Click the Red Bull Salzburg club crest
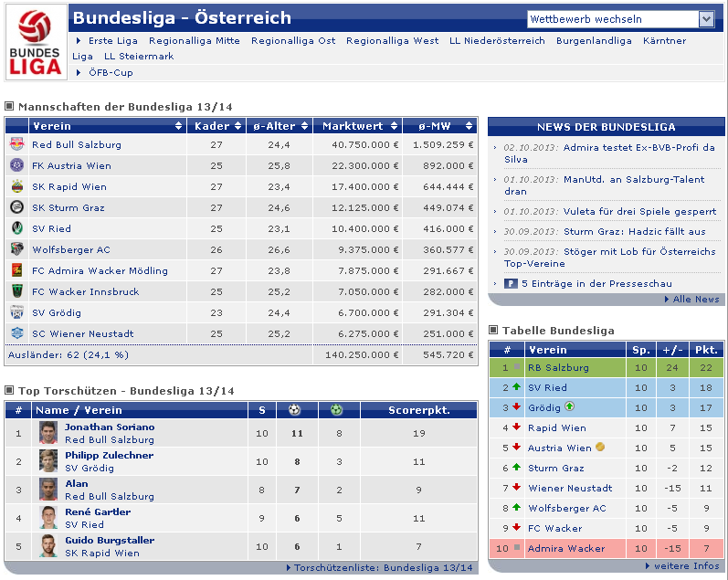The height and width of the screenshot is (580, 728). pyautogui.click(x=16, y=144)
